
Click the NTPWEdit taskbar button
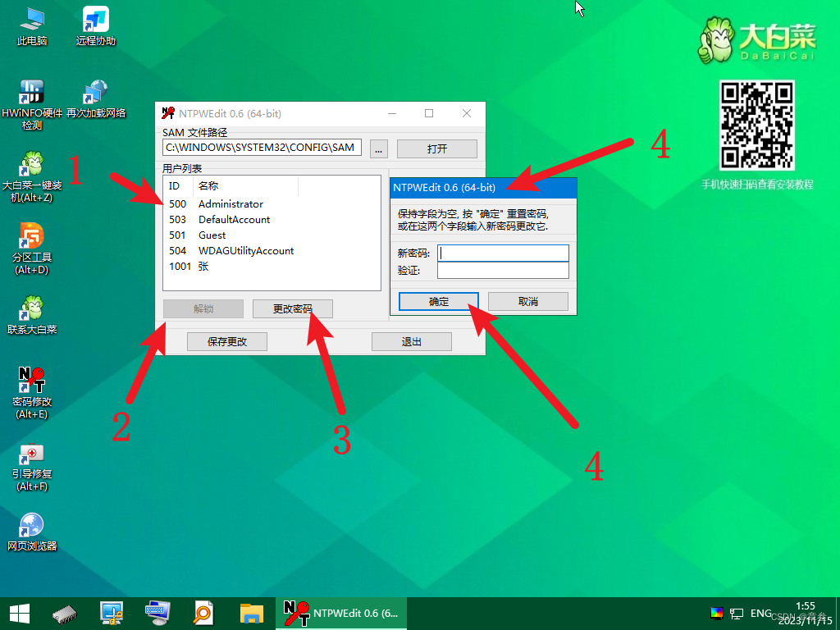coord(341,614)
